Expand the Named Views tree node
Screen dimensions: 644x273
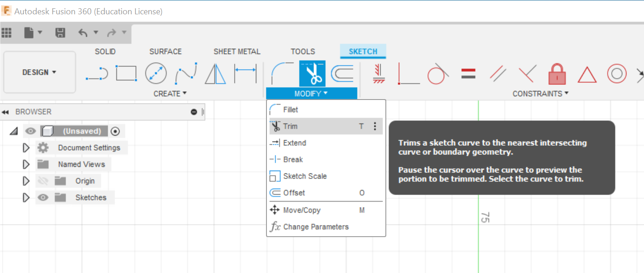point(26,165)
